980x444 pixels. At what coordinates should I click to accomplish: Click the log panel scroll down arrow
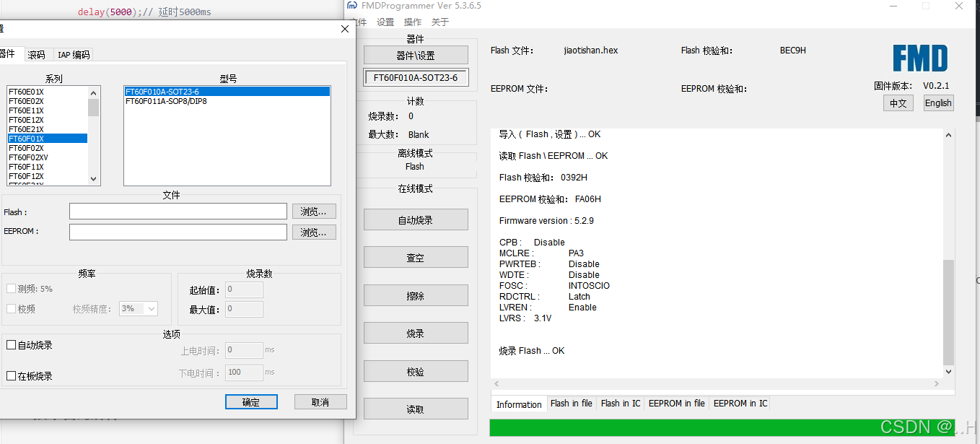pyautogui.click(x=949, y=372)
